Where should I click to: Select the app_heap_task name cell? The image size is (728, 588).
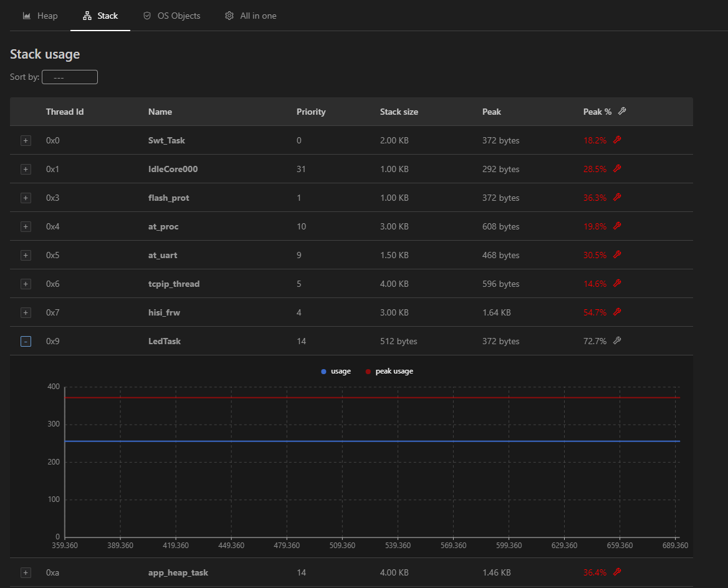[178, 572]
